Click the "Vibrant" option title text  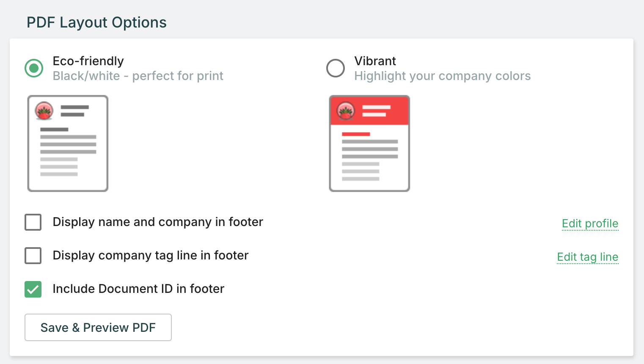(x=375, y=61)
